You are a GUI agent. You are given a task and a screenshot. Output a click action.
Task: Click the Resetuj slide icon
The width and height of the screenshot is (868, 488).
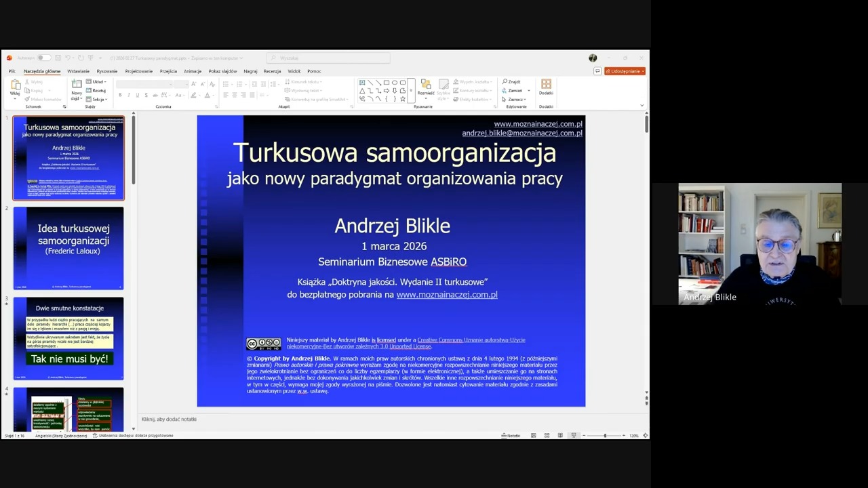96,90
